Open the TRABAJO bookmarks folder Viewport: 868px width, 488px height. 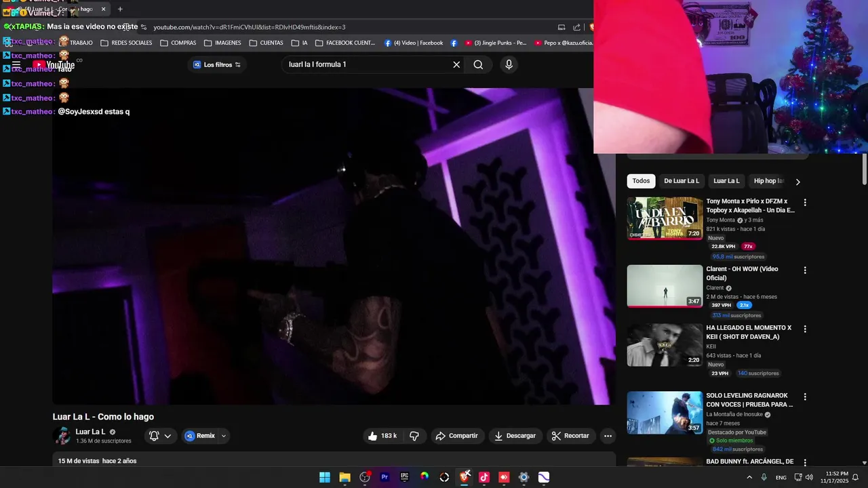coord(76,43)
